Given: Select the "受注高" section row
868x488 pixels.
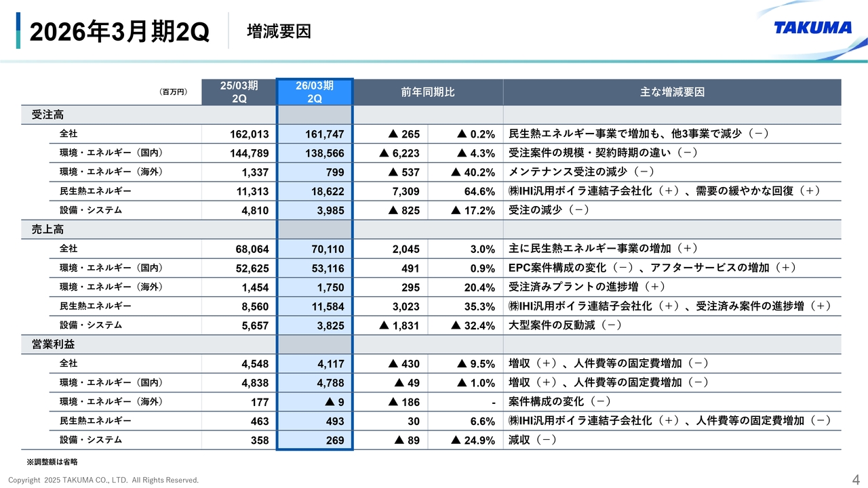Looking at the screenshot, I should click(x=47, y=115).
